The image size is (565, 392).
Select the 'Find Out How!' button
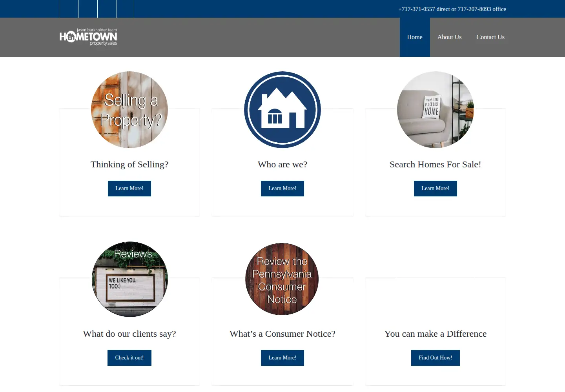click(436, 358)
